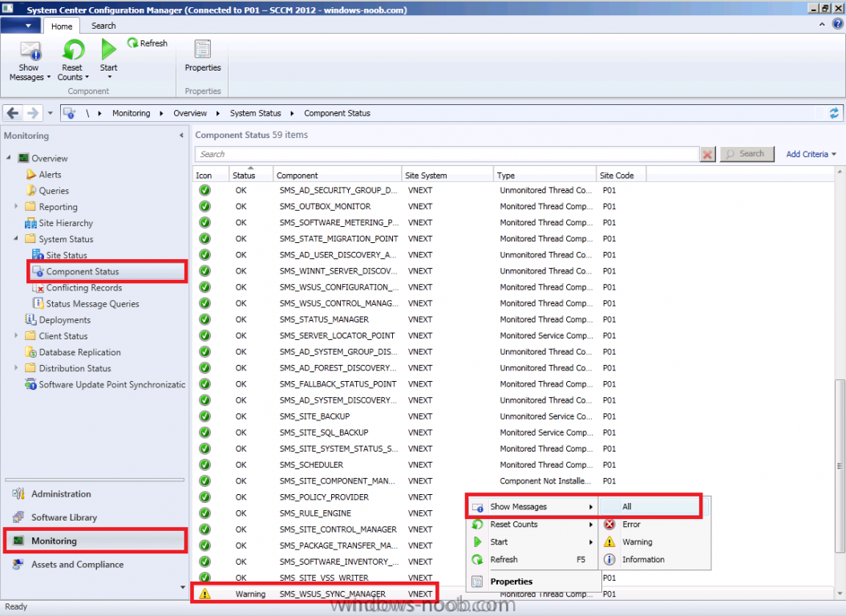Expand the Client Status tree node
This screenshot has width=846, height=616.
coord(16,335)
